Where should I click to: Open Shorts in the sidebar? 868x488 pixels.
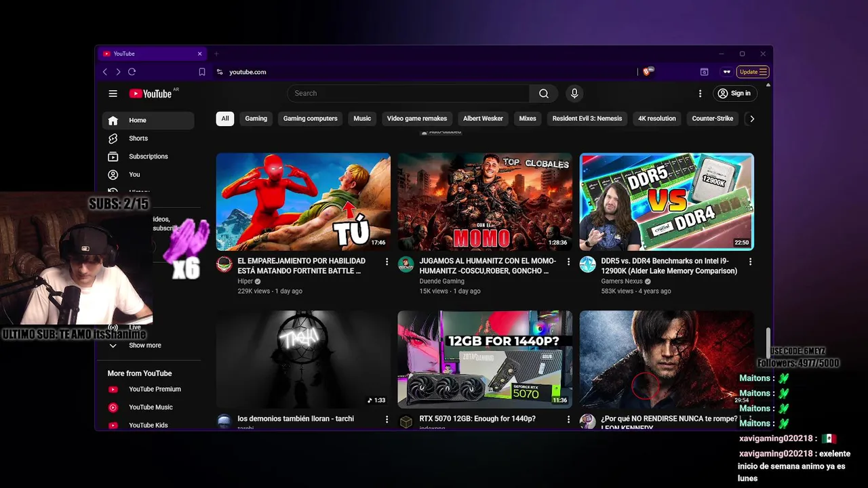[148, 138]
